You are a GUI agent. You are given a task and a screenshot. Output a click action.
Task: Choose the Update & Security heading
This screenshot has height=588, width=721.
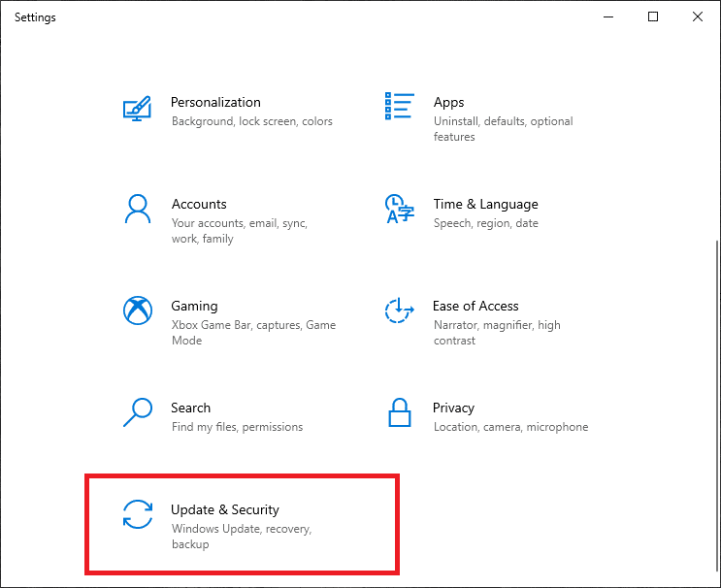[x=225, y=509]
